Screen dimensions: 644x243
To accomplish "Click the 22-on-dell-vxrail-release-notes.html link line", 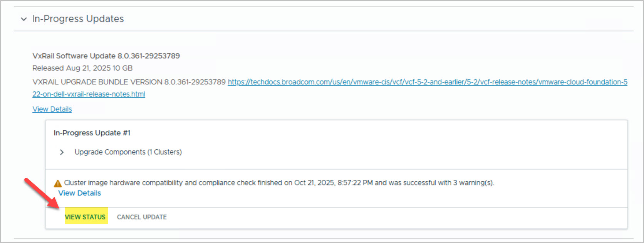I will tap(89, 94).
